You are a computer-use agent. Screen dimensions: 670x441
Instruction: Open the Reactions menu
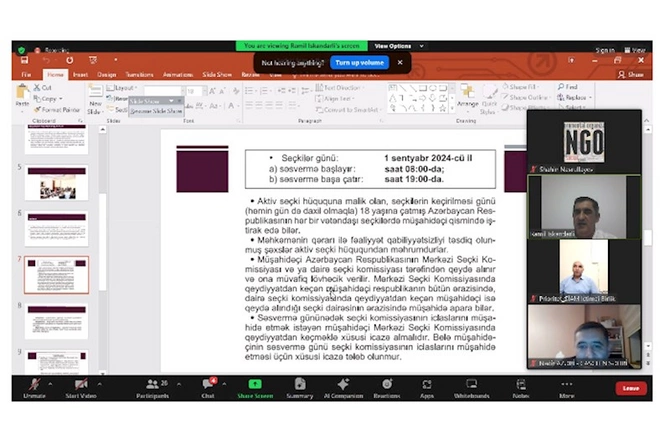coord(387,388)
